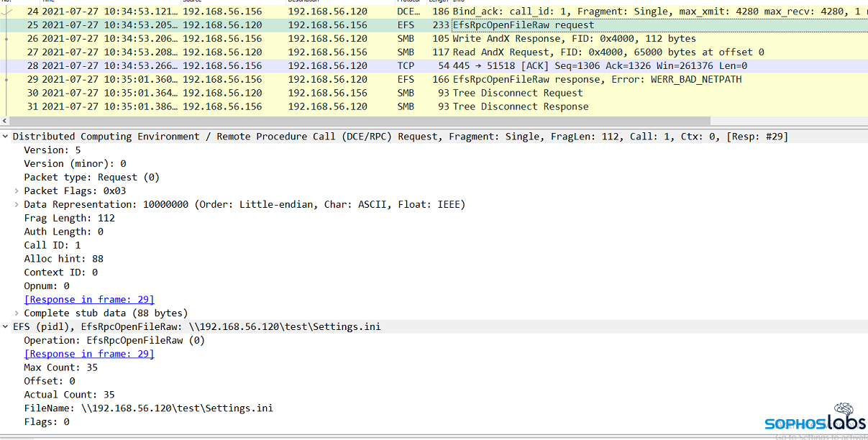Image resolution: width=868 pixels, height=440 pixels.
Task: Select packet 25 EfsRpcOpenFileRaw request row
Action: pyautogui.click(x=434, y=25)
